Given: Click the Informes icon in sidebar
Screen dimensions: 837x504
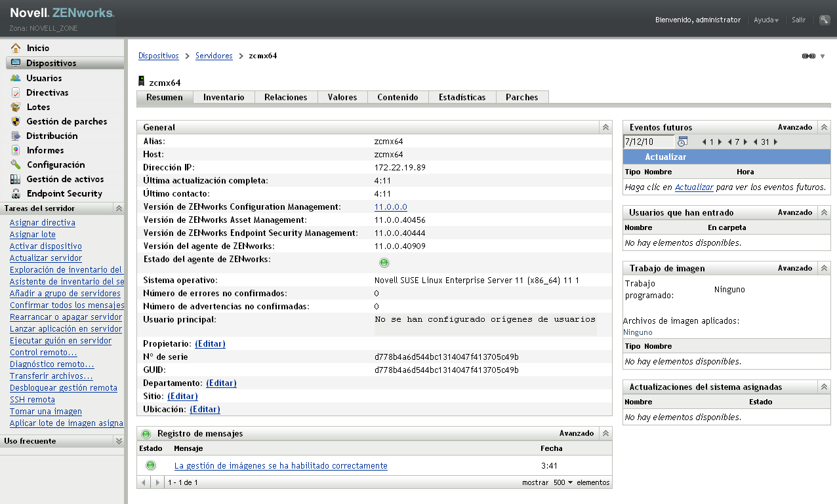Looking at the screenshot, I should (16, 150).
